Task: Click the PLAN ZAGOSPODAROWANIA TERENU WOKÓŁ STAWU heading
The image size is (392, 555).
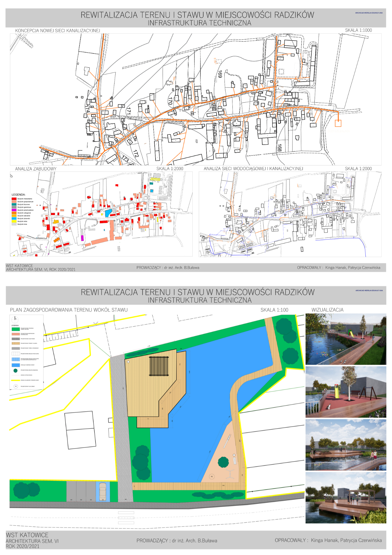Action: pos(69,310)
